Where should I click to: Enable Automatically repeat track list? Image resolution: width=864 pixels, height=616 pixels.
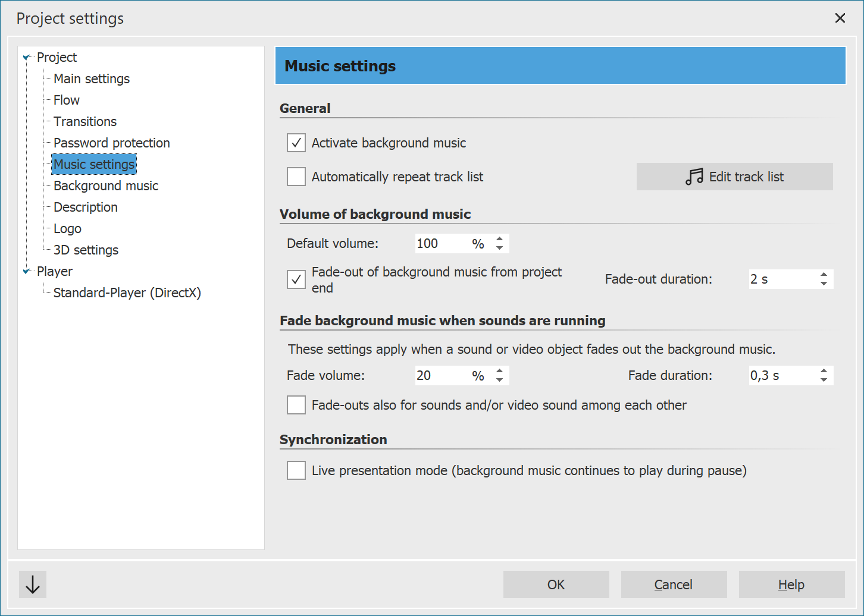(296, 177)
